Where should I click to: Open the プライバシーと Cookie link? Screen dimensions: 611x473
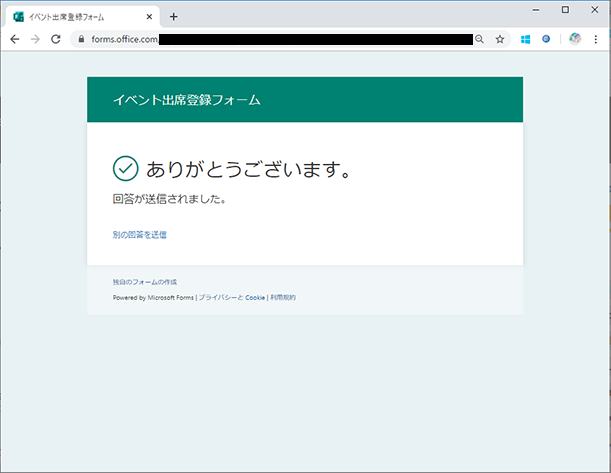(231, 298)
